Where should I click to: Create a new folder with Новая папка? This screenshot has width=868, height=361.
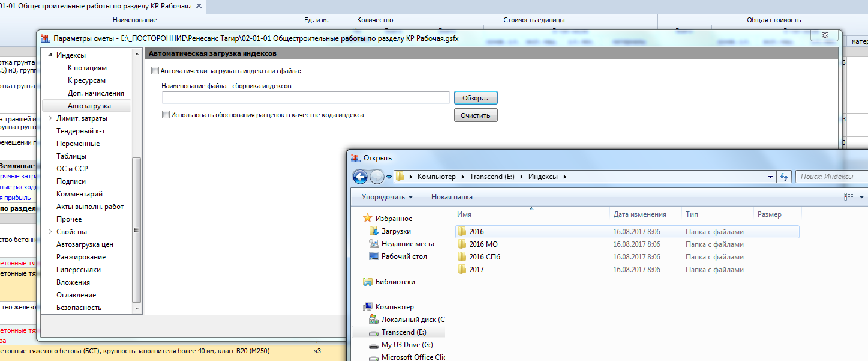point(452,197)
